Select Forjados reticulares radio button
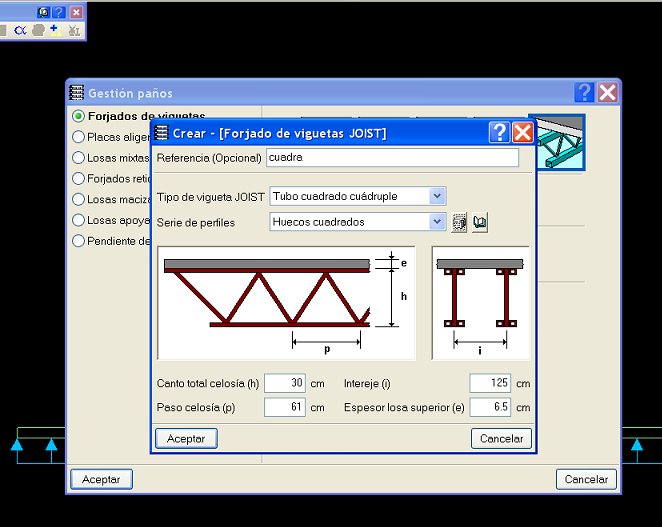Viewport: 662px width, 527px height. click(79, 179)
